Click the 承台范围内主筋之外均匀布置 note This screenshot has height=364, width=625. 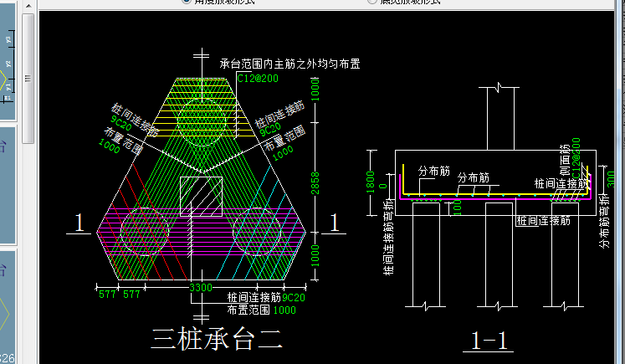click(x=289, y=64)
